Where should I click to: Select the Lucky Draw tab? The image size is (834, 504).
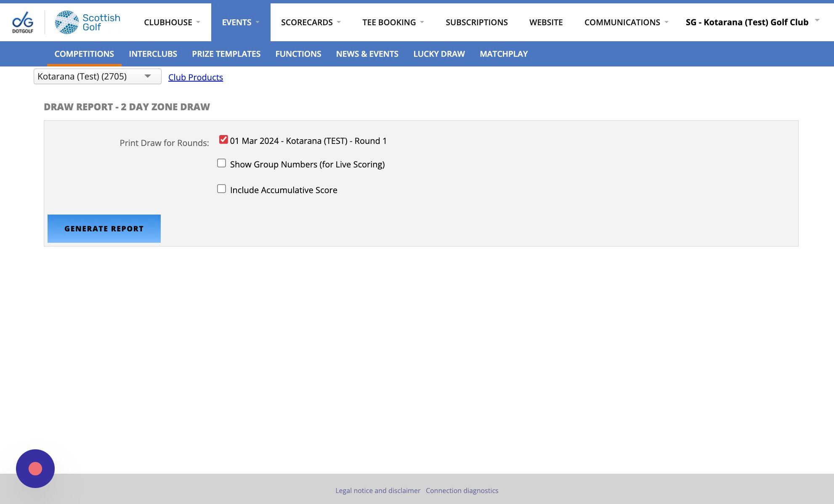coord(439,54)
